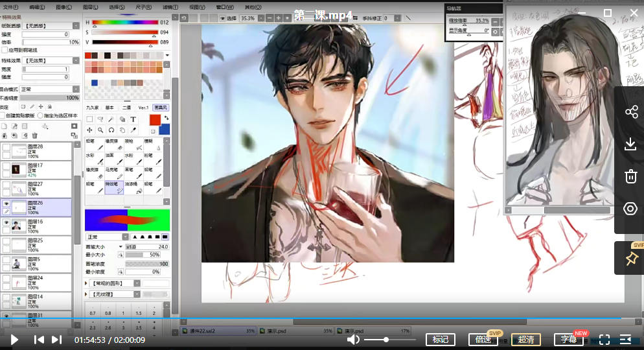This screenshot has height=350, width=644.
Task: Mute the video using the speaker icon
Action: (x=353, y=340)
